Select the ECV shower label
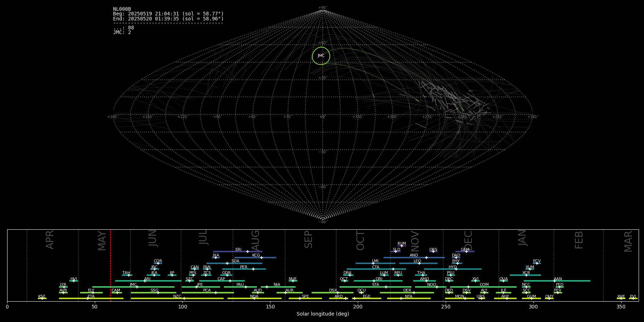Image resolution: width=644 pixels, height=322 pixels. tap(537, 261)
